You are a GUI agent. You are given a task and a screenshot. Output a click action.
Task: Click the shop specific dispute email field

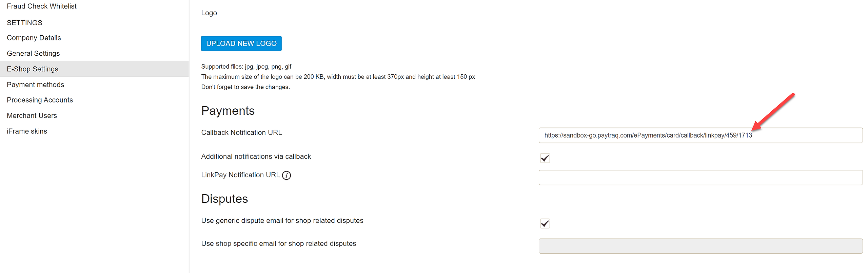[x=700, y=246]
